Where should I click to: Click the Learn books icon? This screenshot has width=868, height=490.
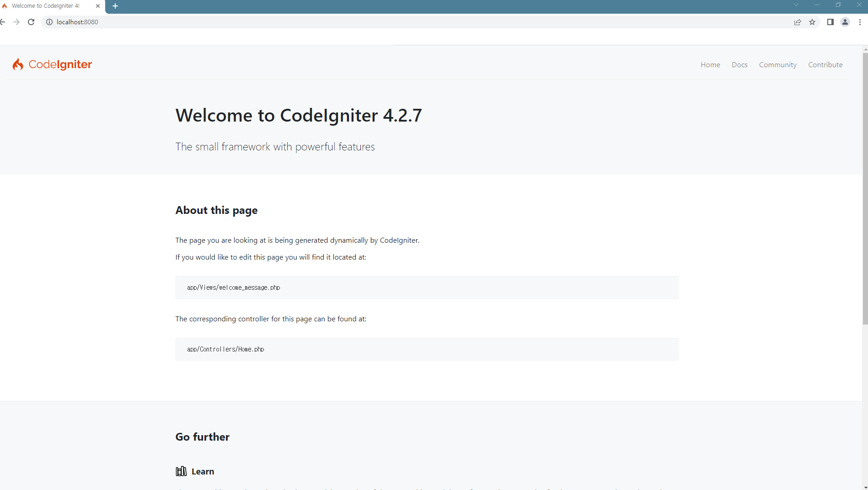tap(181, 471)
